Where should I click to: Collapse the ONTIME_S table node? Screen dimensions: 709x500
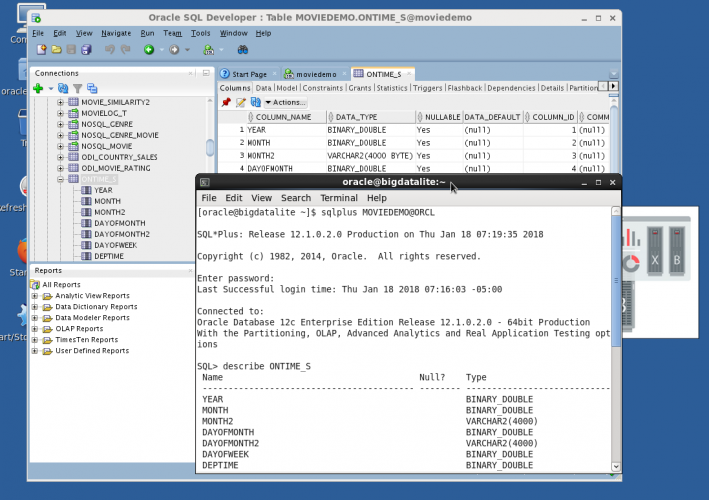[x=60, y=179]
